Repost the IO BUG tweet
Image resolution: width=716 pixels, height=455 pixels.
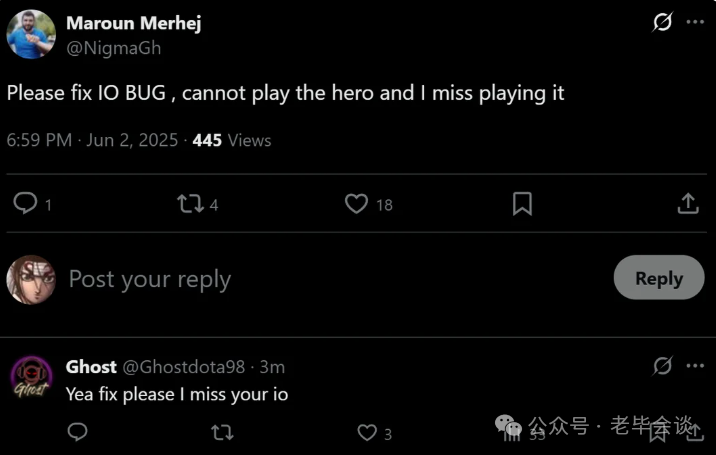(x=198, y=204)
